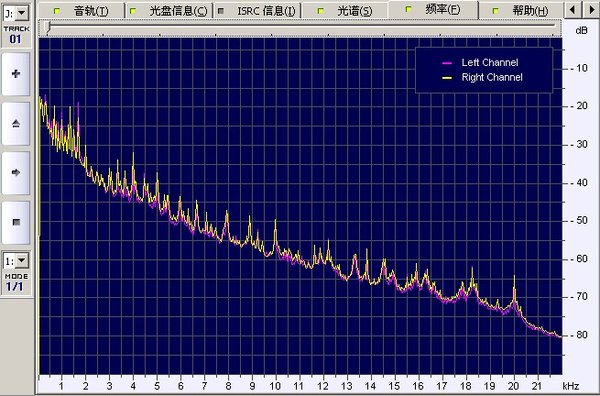Click the position slider thumb above graph

pos(47,27)
